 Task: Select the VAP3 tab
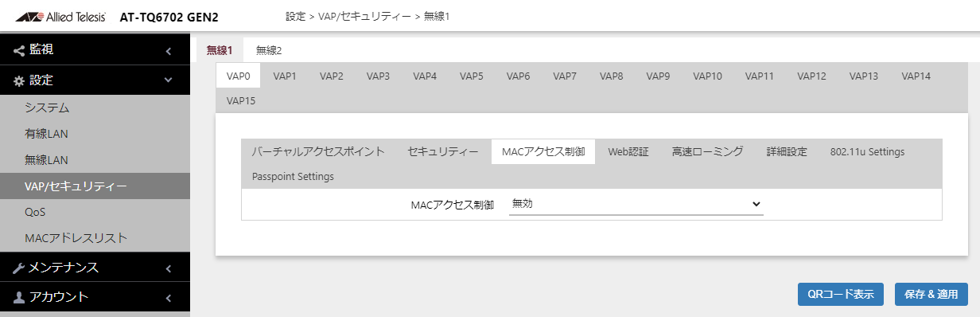pyautogui.click(x=378, y=76)
